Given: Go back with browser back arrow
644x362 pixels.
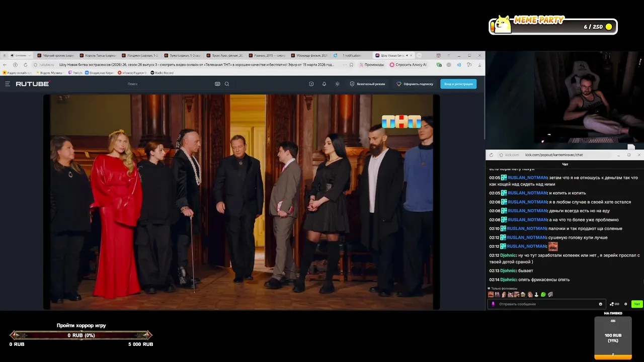Looking at the screenshot, I should point(5,65).
